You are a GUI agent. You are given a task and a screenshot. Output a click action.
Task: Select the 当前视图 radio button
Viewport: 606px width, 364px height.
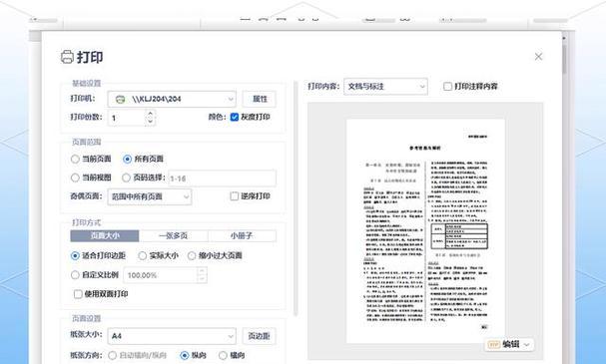[x=75, y=178]
